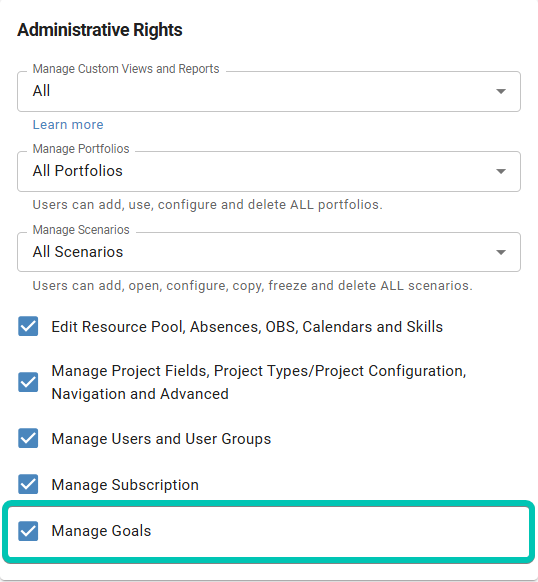
Task: Select the All Scenarios value text
Action: [x=78, y=252]
